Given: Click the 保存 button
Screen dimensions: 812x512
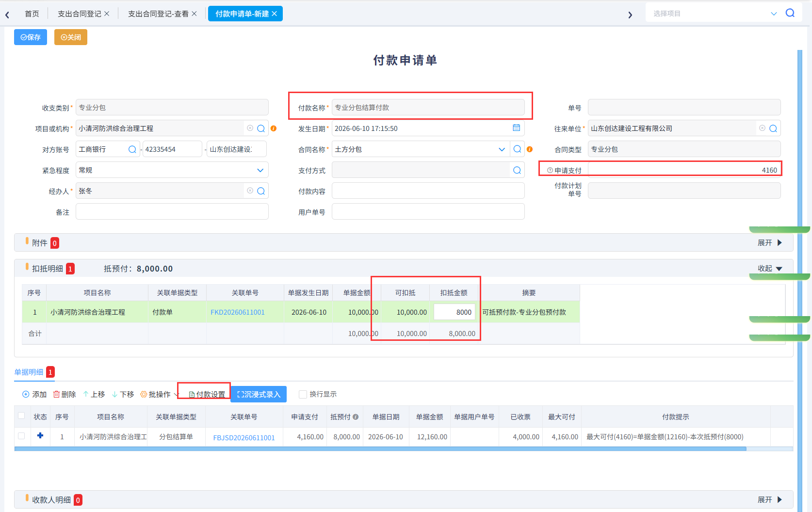Looking at the screenshot, I should point(31,37).
